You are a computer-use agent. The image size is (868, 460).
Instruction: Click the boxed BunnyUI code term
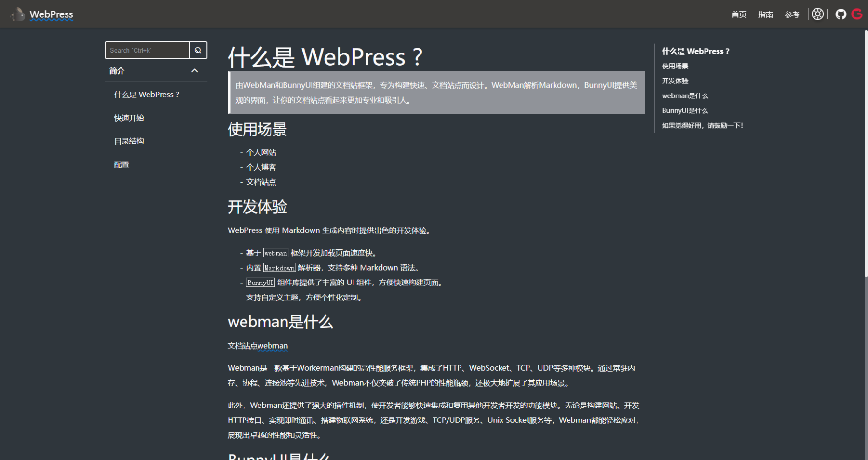coord(260,283)
